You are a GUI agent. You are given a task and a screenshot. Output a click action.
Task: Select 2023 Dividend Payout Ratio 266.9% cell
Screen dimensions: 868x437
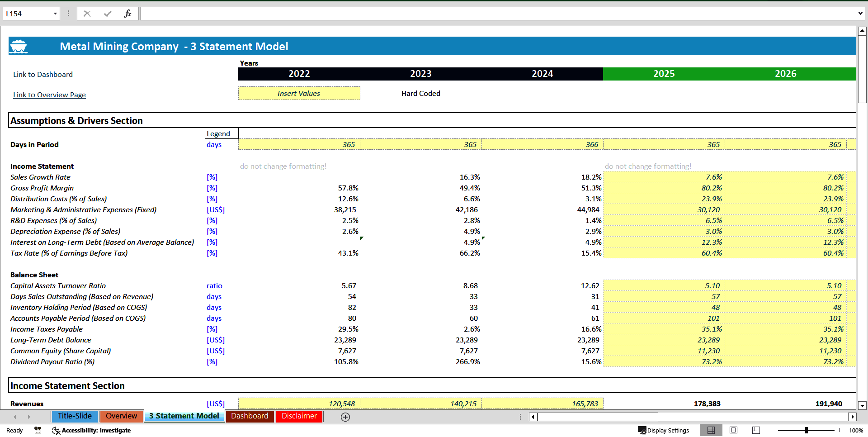point(420,361)
